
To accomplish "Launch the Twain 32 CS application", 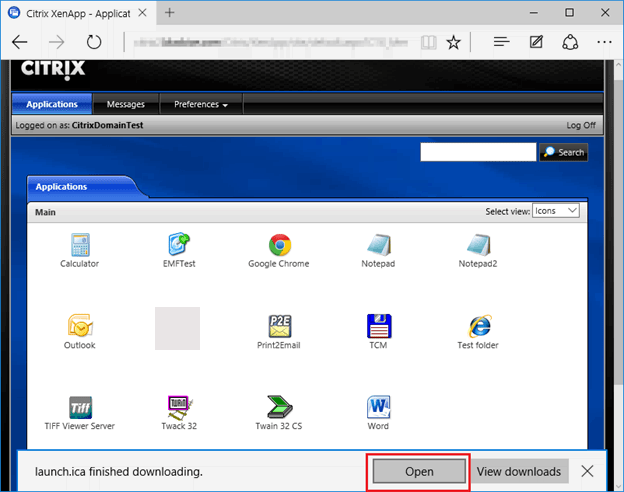I will click(x=279, y=413).
